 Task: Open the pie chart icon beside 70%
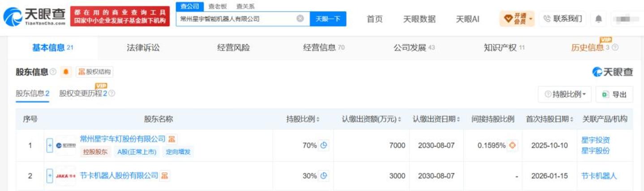pos(324,145)
